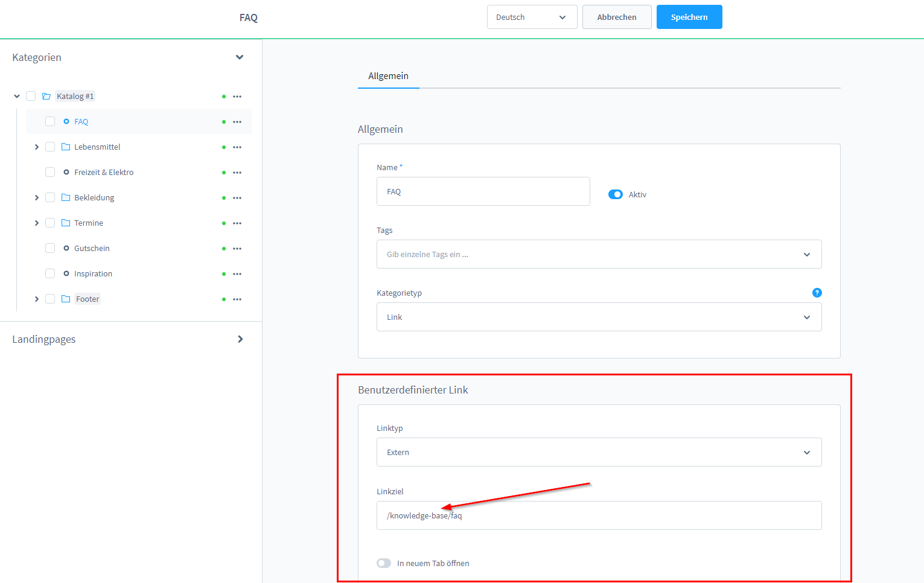Screen dimensions: 924x583
Task: Select the Footer category label
Action: click(88, 299)
